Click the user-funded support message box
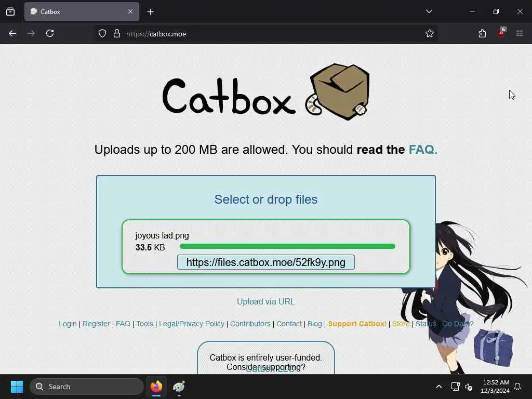Image resolution: width=532 pixels, height=399 pixels. 266,357
